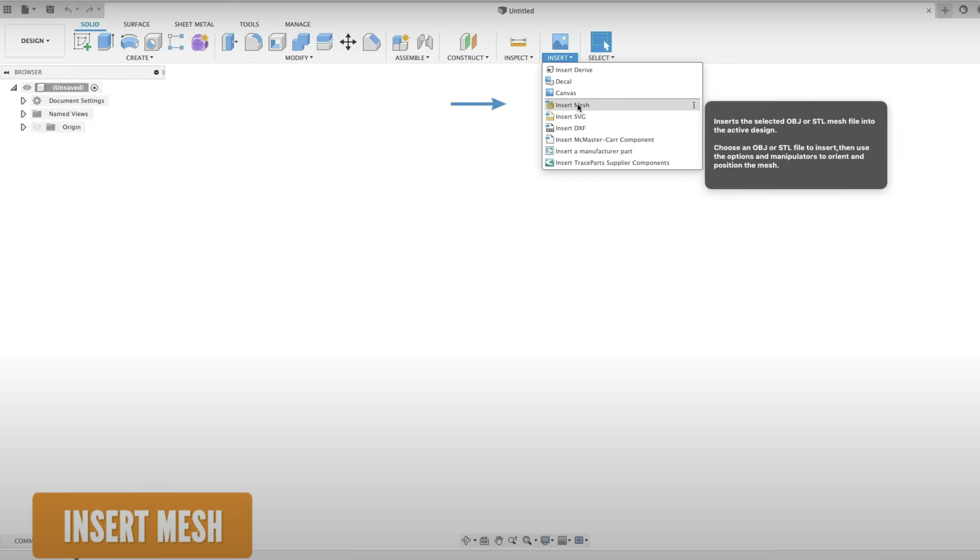Image resolution: width=980 pixels, height=560 pixels.
Task: Collapse the Browser panel with arrows
Action: 6,72
